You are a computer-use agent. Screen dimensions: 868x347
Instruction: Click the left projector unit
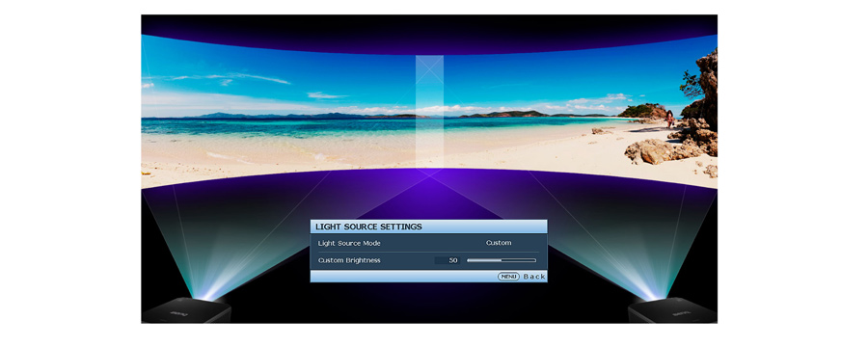pyautogui.click(x=186, y=311)
